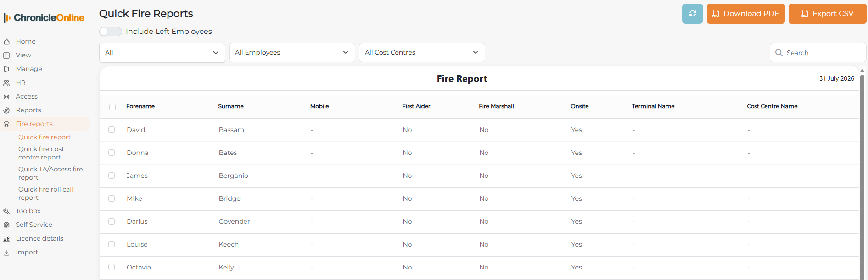Click the Download PDF button
868x280 pixels.
tap(745, 14)
